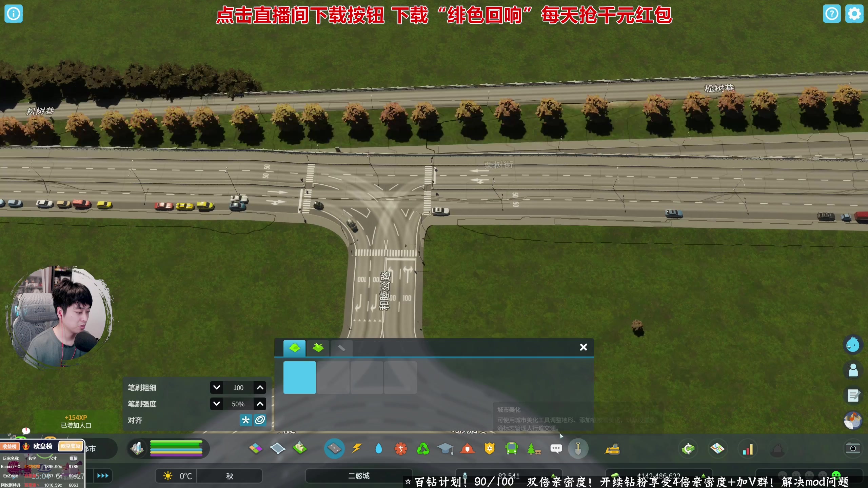Click the brush strength value 50%
This screenshot has height=488, width=868.
coord(238,404)
